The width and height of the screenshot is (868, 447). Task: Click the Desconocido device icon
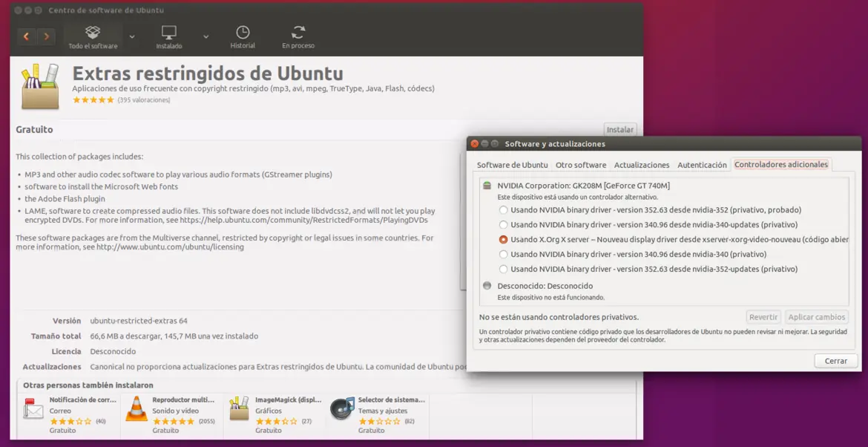[487, 286]
